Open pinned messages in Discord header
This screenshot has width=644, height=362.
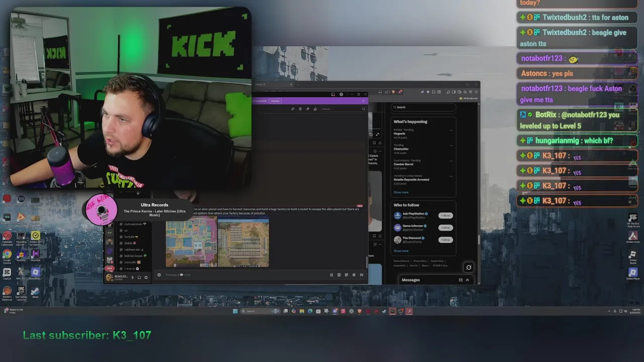[x=307, y=109]
